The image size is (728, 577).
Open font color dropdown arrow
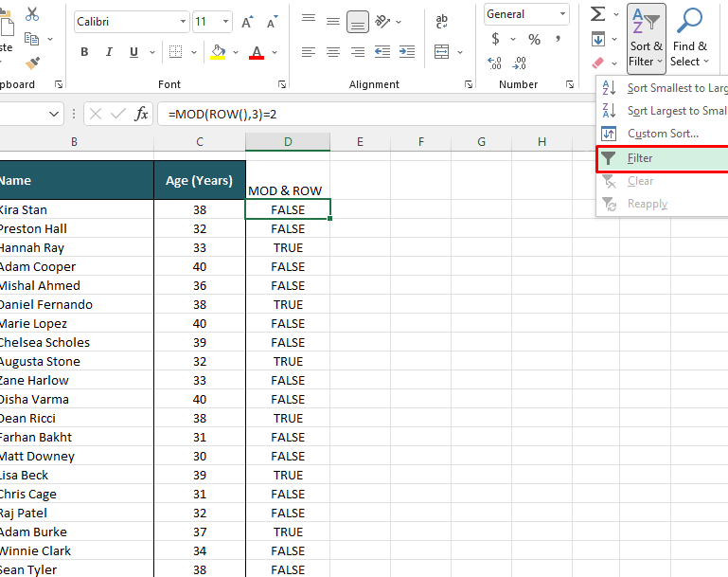[x=275, y=52]
